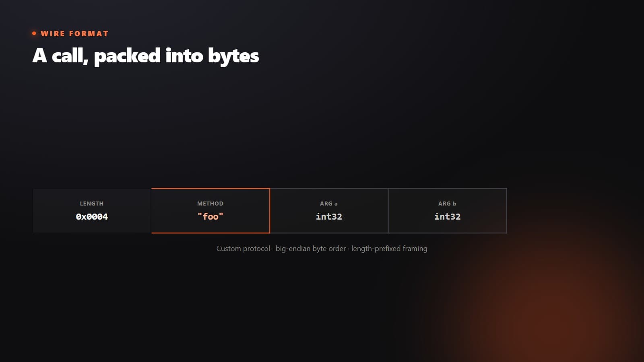Click the "Custom protocol" caption text
Image resolution: width=644 pixels, height=362 pixels.
(243, 249)
